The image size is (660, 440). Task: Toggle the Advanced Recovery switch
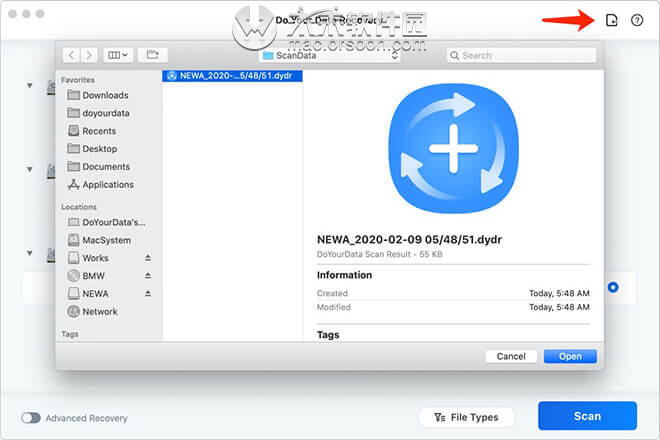pyautogui.click(x=31, y=418)
